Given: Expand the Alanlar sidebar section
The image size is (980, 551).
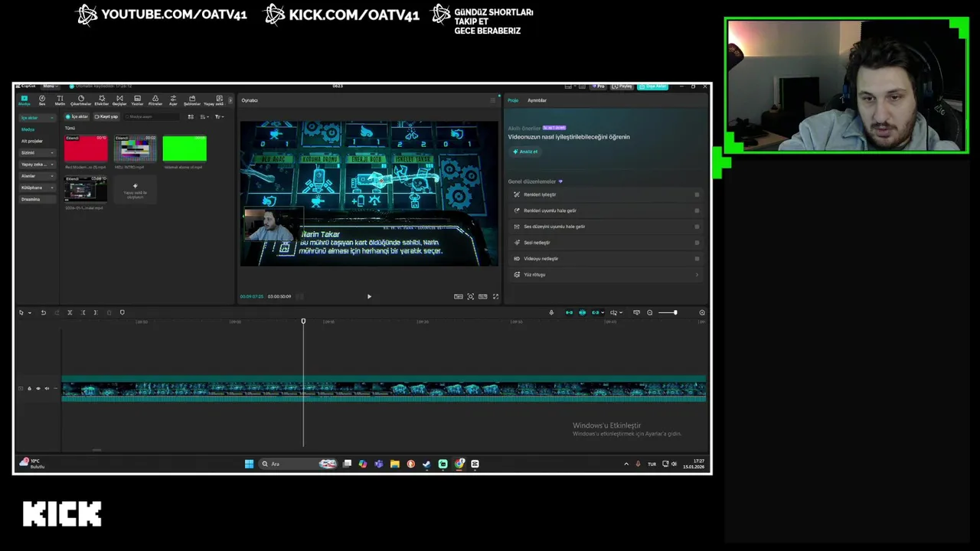Looking at the screenshot, I should (x=37, y=176).
